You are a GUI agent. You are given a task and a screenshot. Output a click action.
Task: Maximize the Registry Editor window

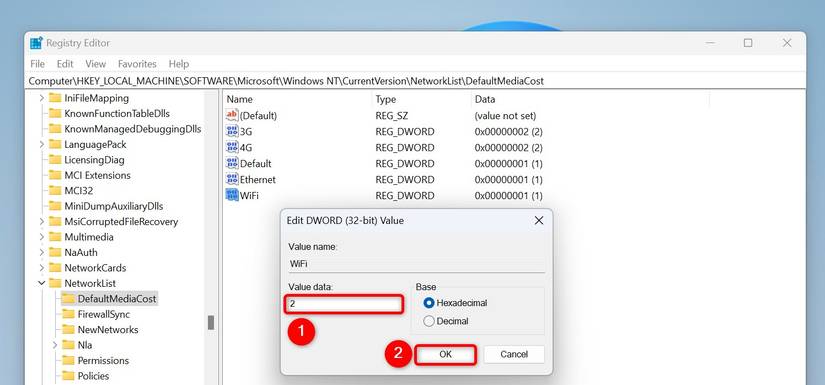[x=748, y=43]
